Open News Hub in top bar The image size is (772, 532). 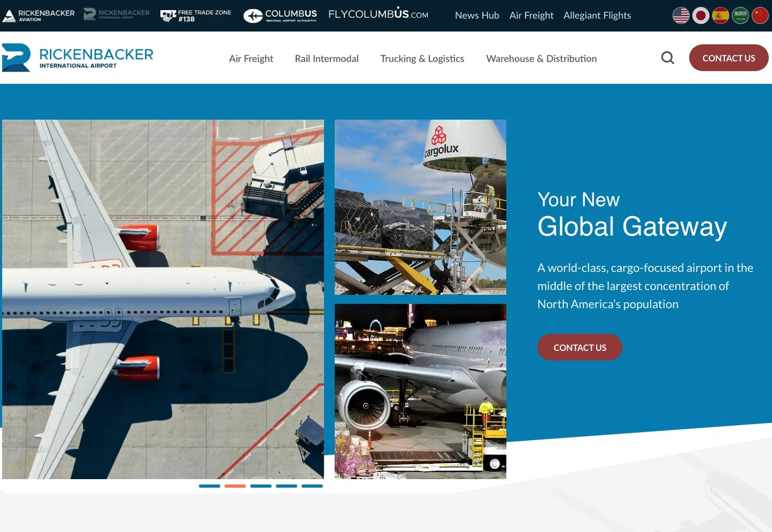point(477,15)
